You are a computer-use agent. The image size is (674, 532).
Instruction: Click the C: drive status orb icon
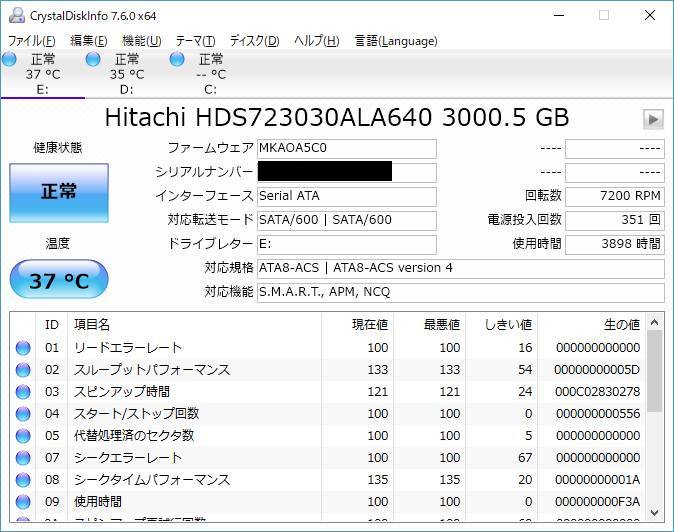(x=177, y=60)
